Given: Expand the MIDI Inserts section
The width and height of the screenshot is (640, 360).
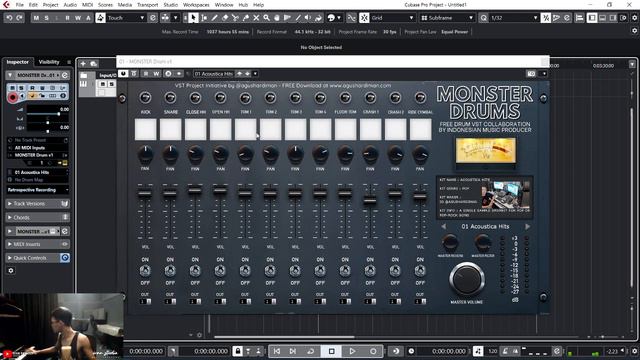Looking at the screenshot, I should pyautogui.click(x=38, y=244).
